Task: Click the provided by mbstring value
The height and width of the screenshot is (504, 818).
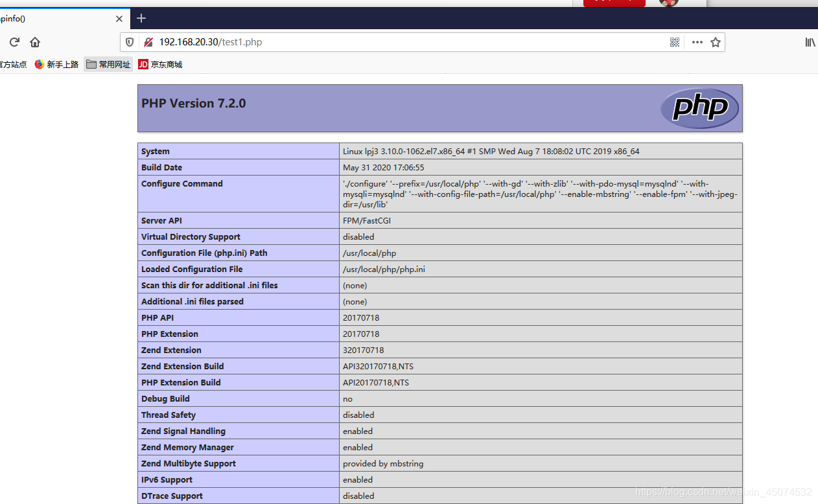Action: pos(383,464)
